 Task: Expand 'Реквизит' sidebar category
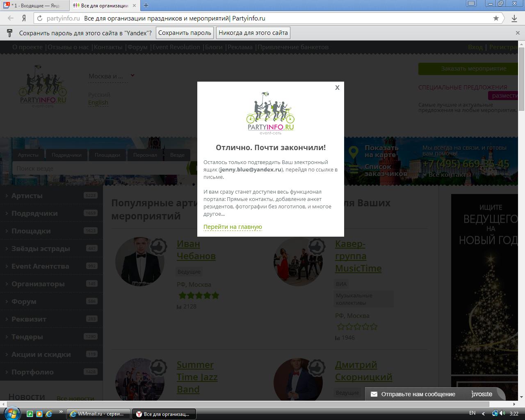51,319
